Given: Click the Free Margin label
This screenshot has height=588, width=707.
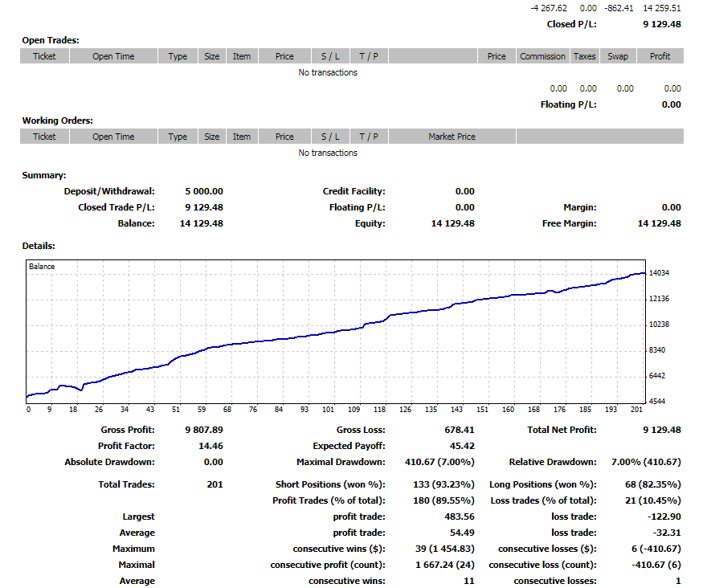Looking at the screenshot, I should [x=569, y=223].
